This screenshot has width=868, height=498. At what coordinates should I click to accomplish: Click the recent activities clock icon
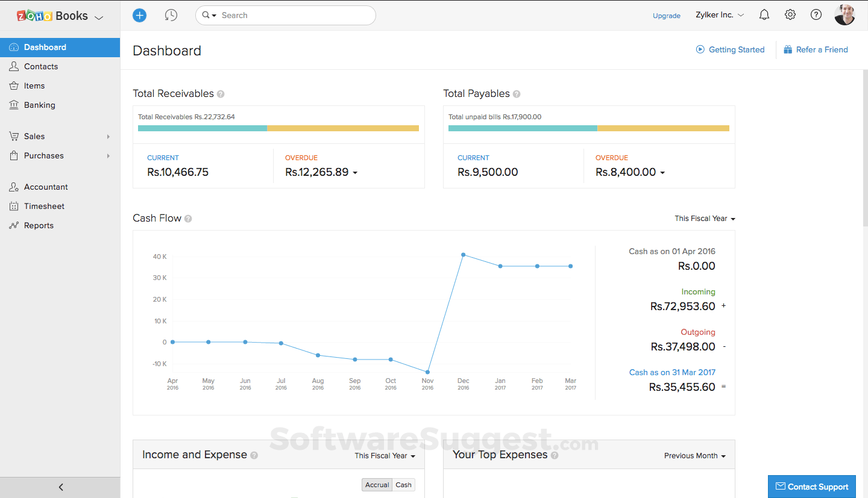171,15
